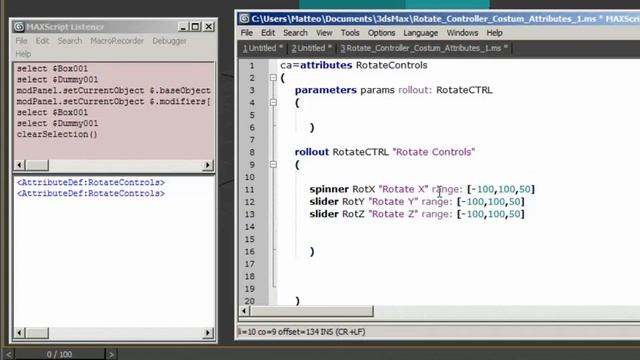Open Edit menu in MAXScript editor
This screenshot has height=360, width=640.
(x=268, y=33)
